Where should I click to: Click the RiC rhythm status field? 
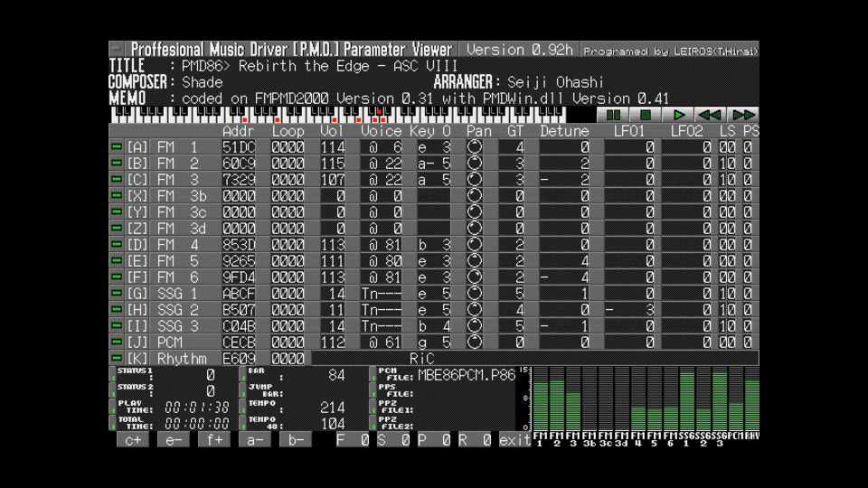tap(534, 358)
